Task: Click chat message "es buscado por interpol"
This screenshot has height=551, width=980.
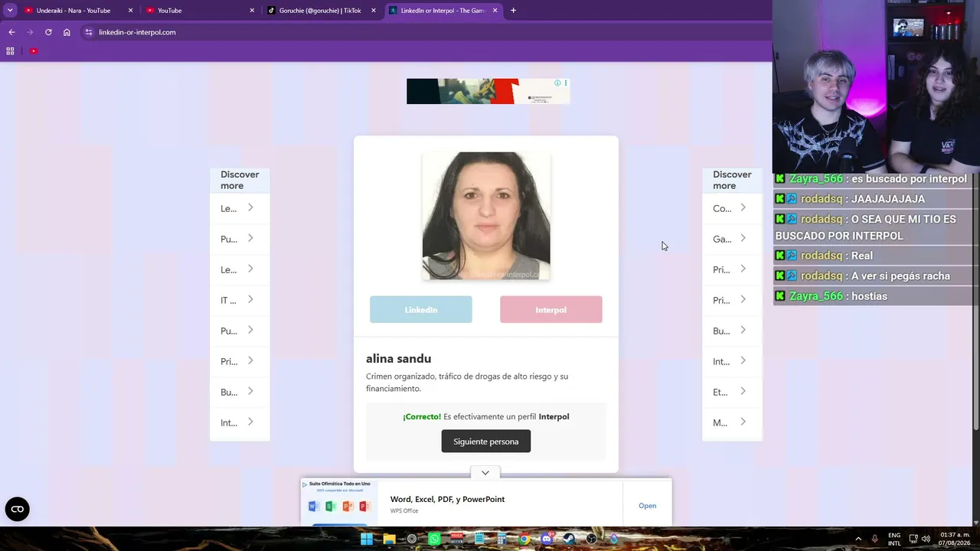Action: (909, 179)
